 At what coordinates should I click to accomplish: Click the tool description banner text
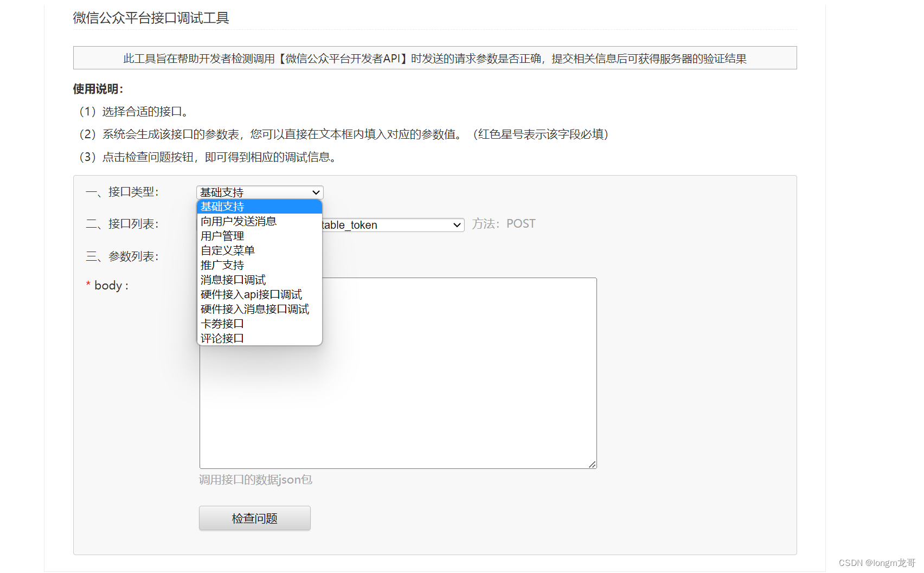[435, 59]
